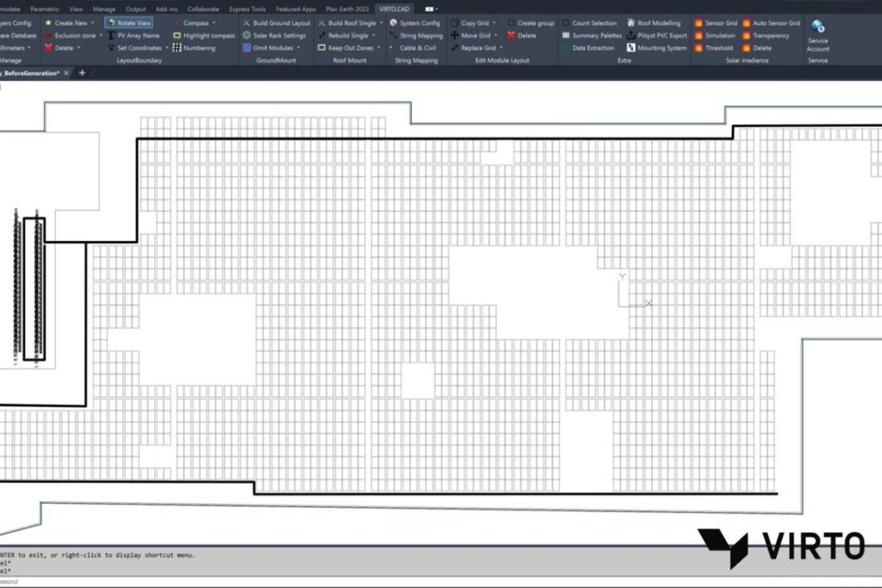
Task: Start Data Extraction
Action: pos(587,48)
